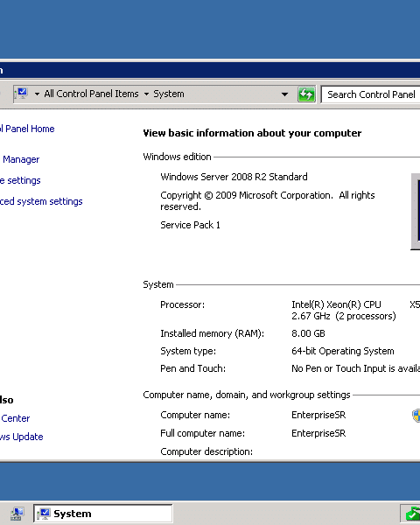Viewport: 420px width, 525px height.
Task: Click the quick launch icon left of System taskbar button
Action: 17,514
